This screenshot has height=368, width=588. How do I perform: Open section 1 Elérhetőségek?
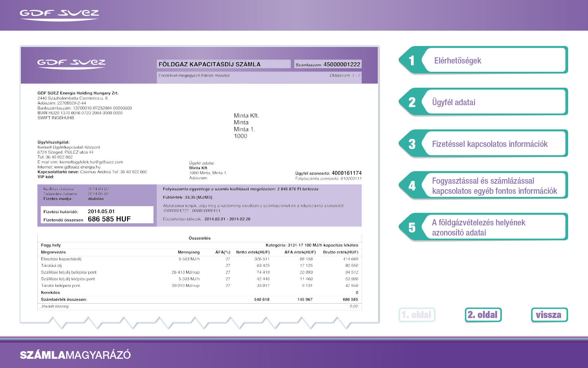(483, 60)
